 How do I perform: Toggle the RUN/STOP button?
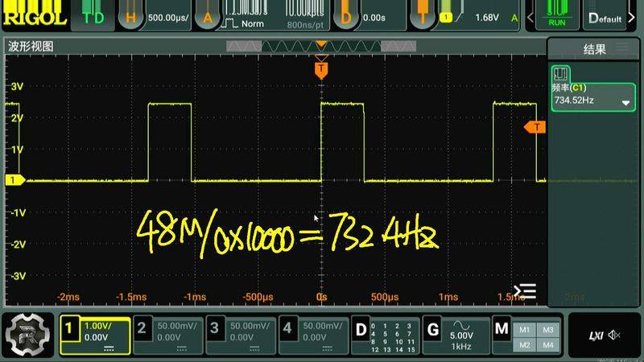click(557, 14)
